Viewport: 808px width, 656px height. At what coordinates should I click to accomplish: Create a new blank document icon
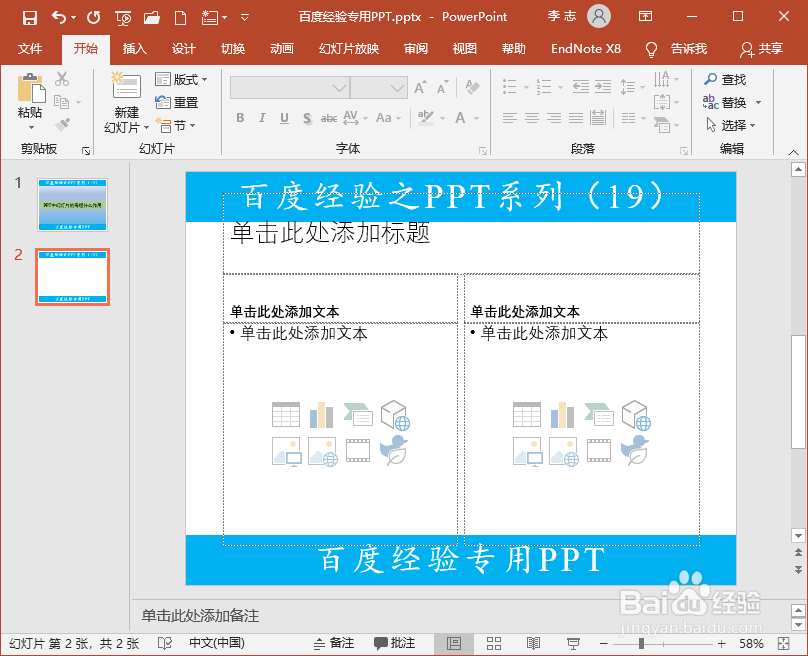tap(180, 18)
